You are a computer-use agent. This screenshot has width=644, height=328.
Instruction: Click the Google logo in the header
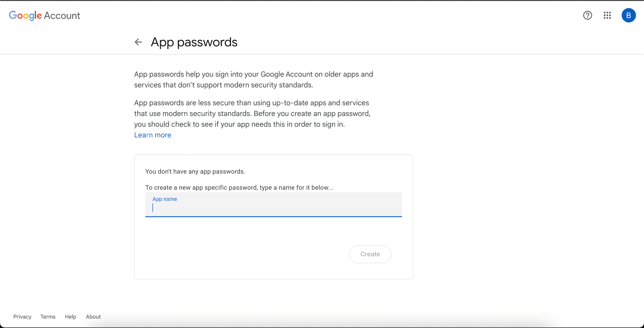[x=25, y=15]
